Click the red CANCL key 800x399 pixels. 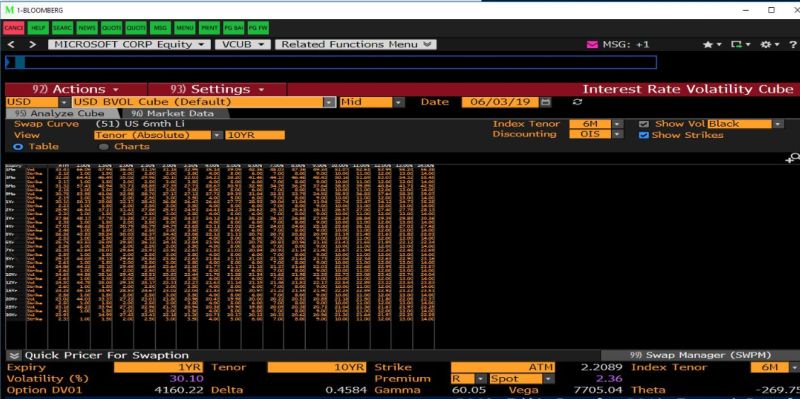(x=13, y=28)
